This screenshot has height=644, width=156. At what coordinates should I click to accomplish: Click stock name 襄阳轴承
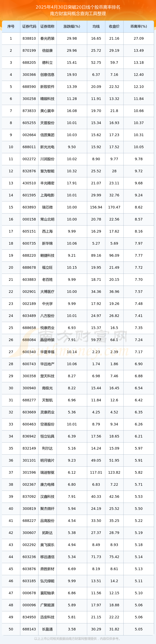tap(47, 593)
